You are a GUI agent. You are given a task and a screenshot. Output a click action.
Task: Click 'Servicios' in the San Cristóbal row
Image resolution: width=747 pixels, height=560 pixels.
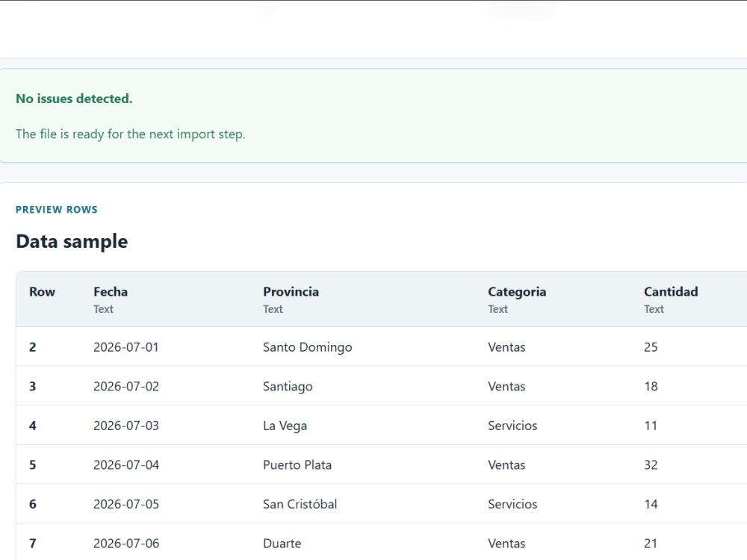coord(512,504)
